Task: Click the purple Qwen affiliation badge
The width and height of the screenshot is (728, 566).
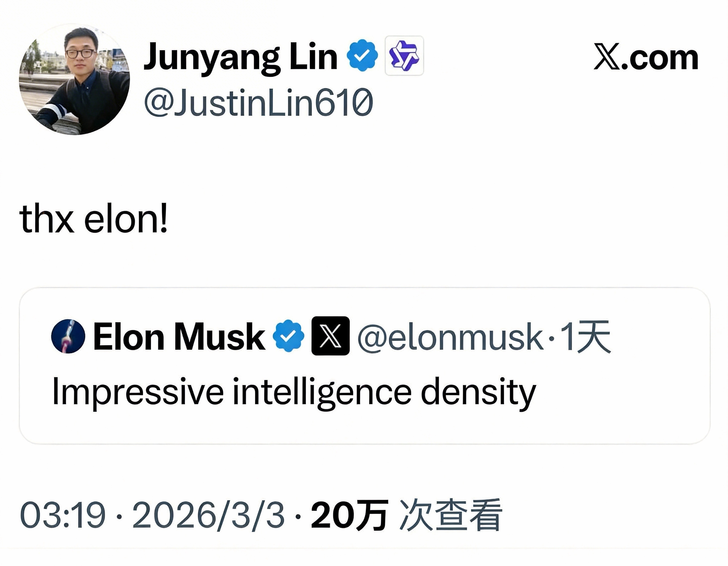Action: click(x=404, y=56)
